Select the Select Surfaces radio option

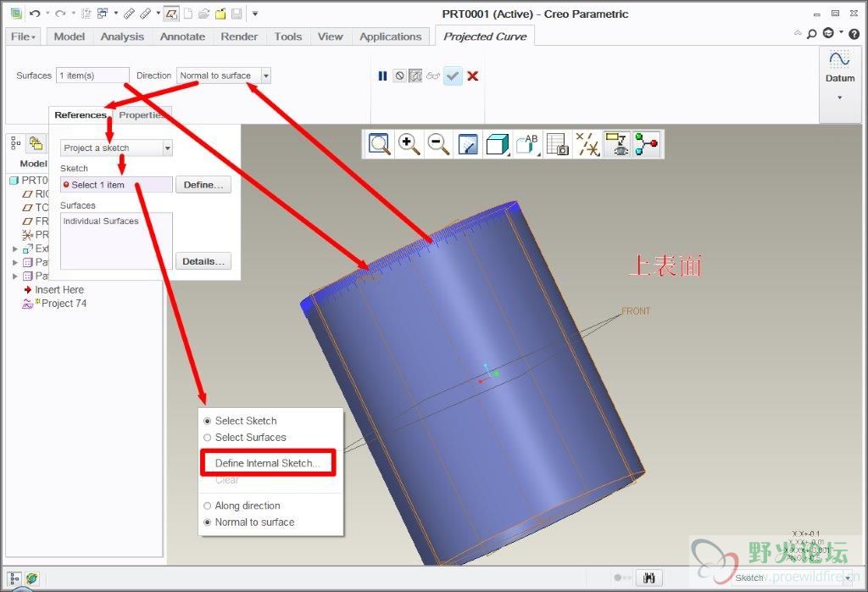pos(208,438)
